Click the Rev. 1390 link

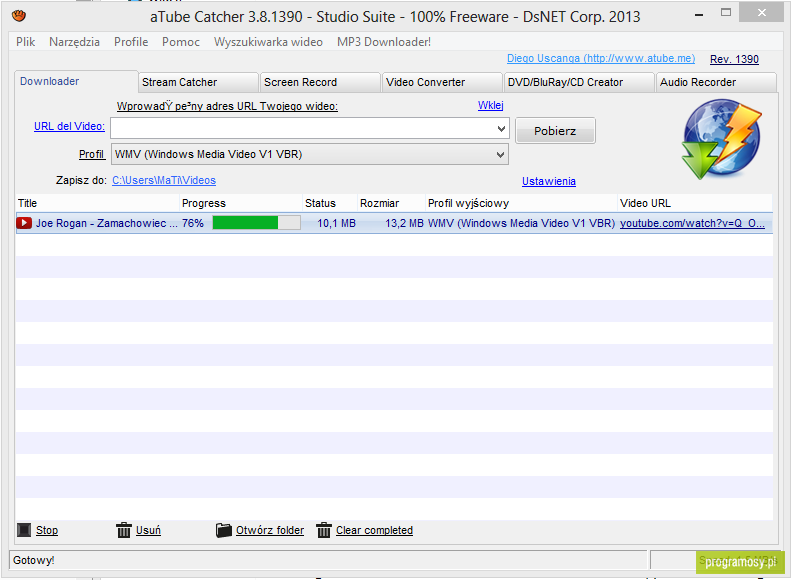coord(734,60)
